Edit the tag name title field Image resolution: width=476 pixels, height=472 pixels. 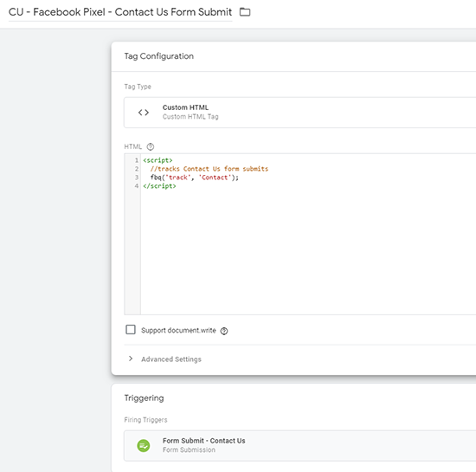pyautogui.click(x=120, y=12)
